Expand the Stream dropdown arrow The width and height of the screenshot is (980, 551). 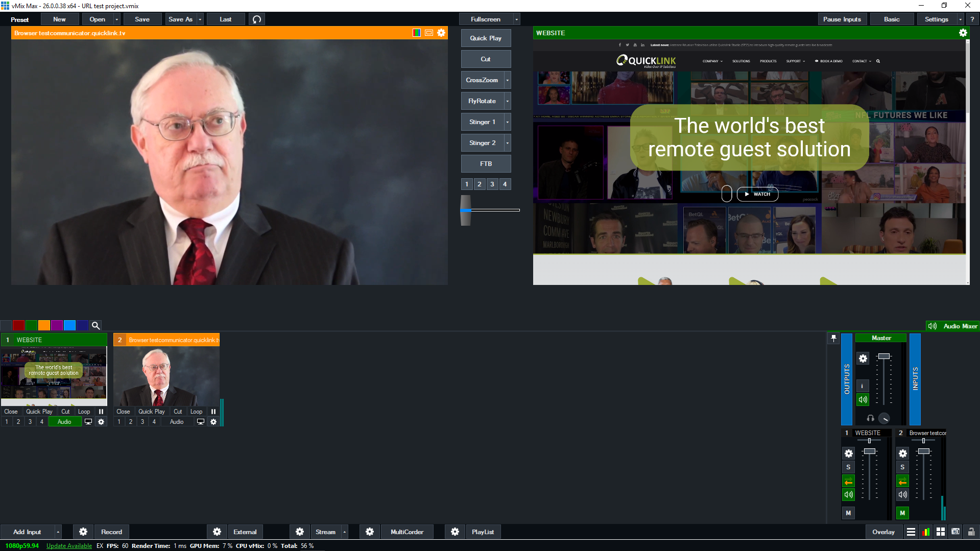pyautogui.click(x=345, y=532)
